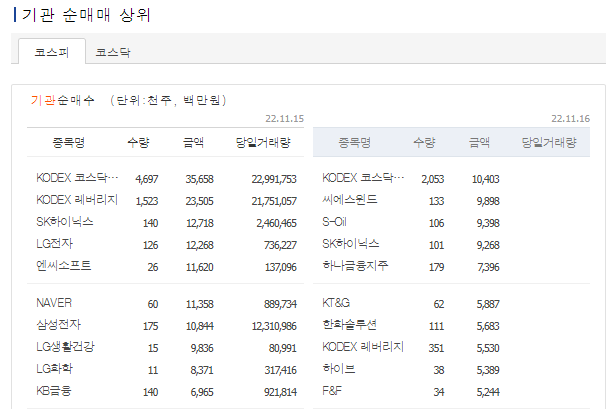Viewport: 612px width, 409px height.
Task: Click 당일거래량 header in 22.11.16 table
Action: point(549,142)
